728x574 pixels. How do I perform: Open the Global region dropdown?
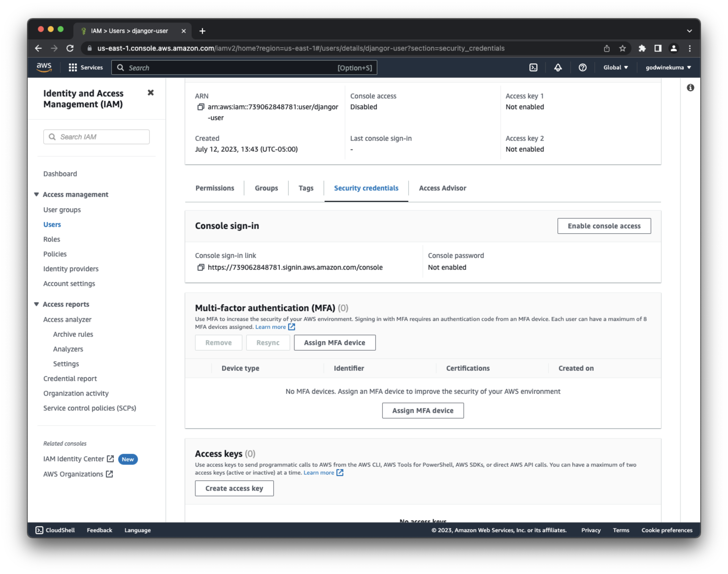click(615, 67)
